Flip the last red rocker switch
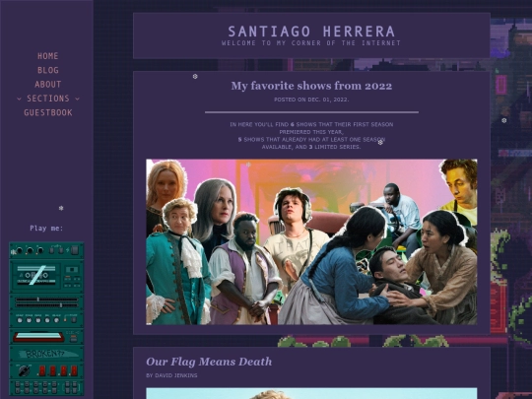Image resolution: width=532 pixels, height=399 pixels. pyautogui.click(x=74, y=370)
